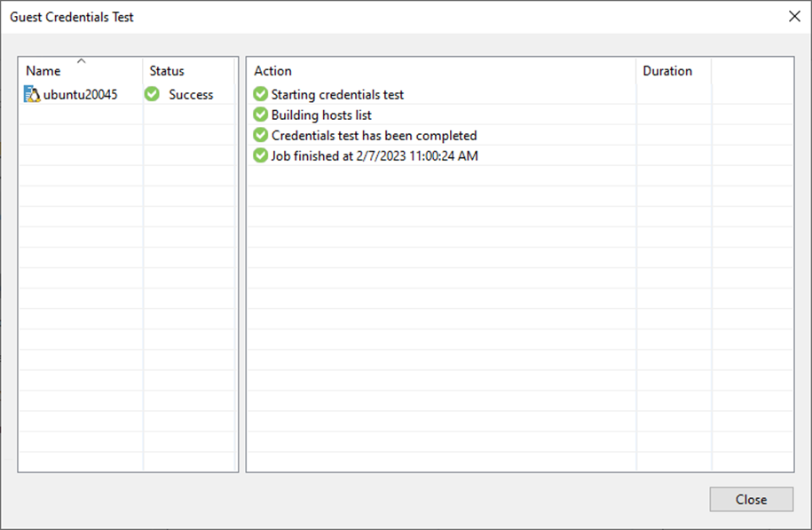812x530 pixels.
Task: Click the Duration column header
Action: coord(667,71)
